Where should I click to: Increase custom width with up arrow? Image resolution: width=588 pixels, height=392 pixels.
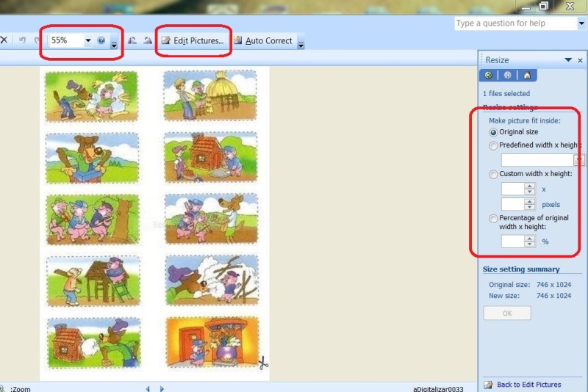(x=529, y=186)
